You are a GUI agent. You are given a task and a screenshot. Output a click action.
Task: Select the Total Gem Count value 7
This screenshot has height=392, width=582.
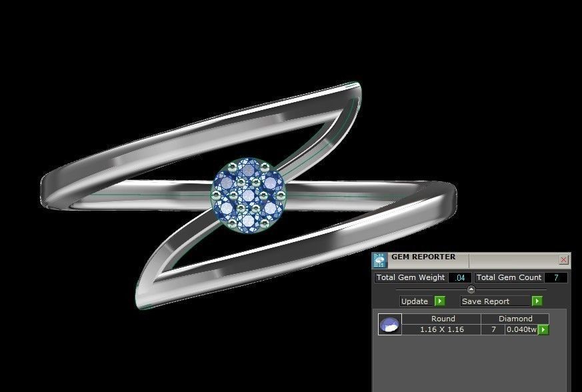(556, 277)
